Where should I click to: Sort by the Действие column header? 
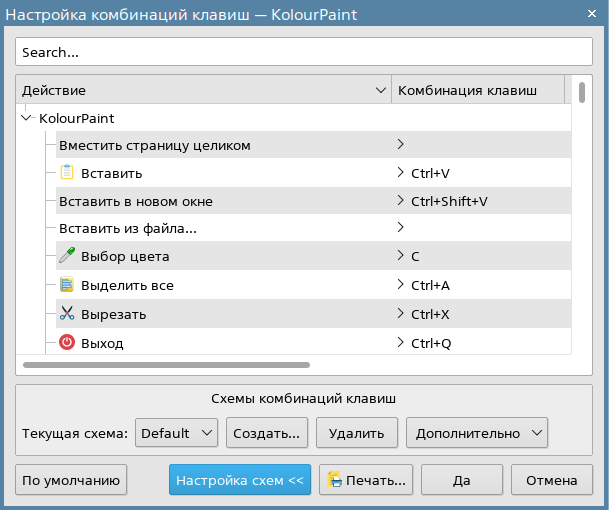click(200, 90)
